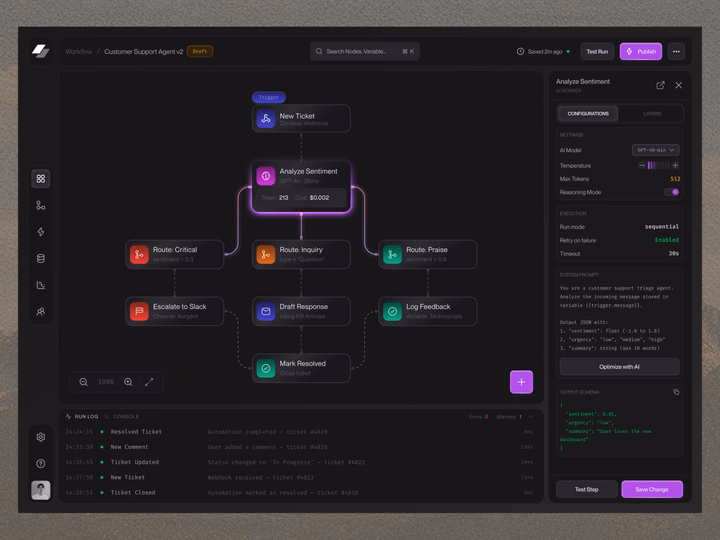Click the app logo in the top-left corner

pos(41,51)
